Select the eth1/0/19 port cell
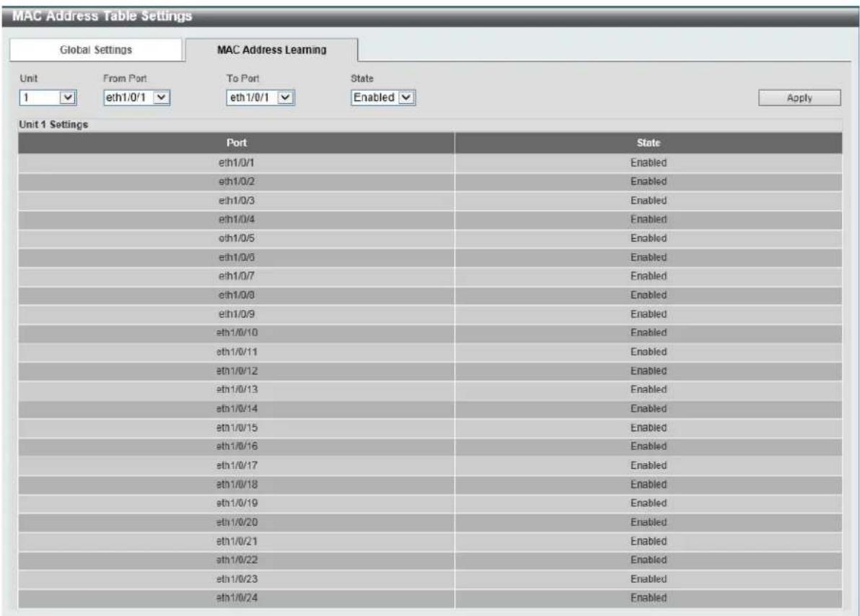The width and height of the screenshot is (860, 616). pos(237,503)
